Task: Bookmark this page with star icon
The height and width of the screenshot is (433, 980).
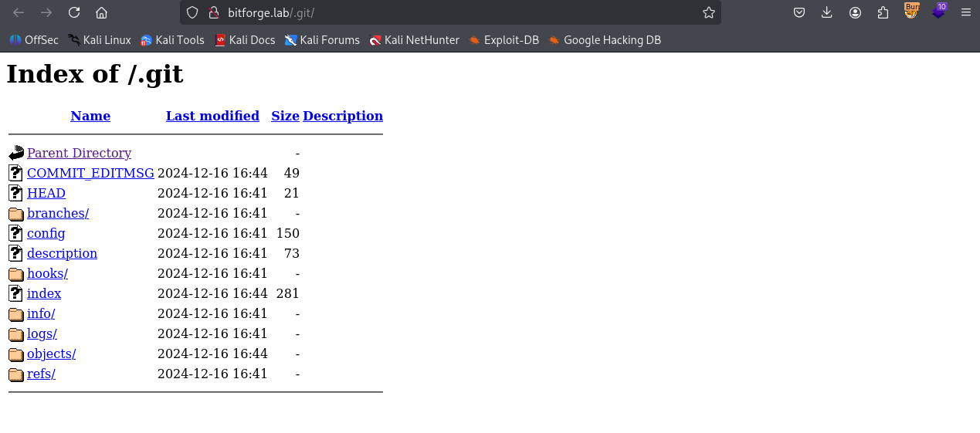Action: [x=708, y=12]
